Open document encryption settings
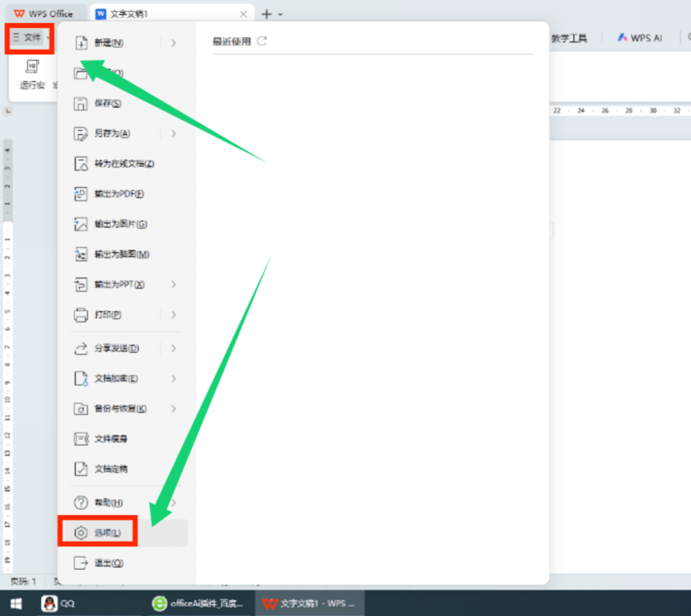Image resolution: width=691 pixels, height=616 pixels. coord(116,378)
